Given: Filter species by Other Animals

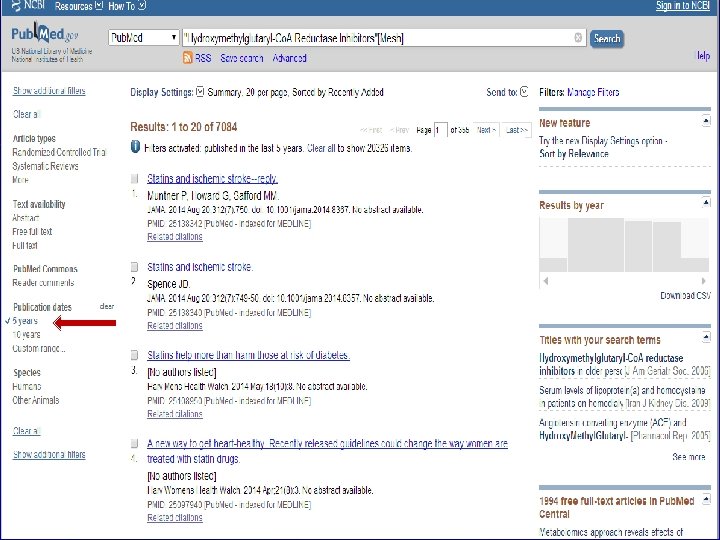Looking at the screenshot, I should click(36, 400).
